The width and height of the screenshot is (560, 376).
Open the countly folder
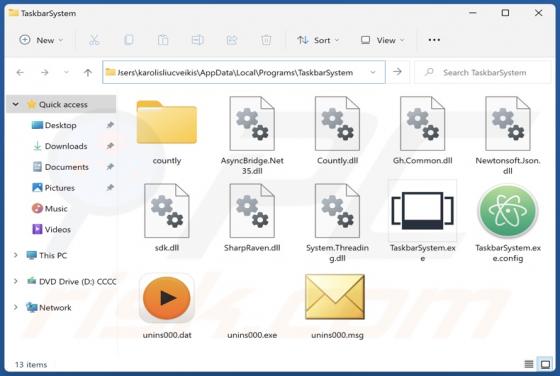point(167,122)
